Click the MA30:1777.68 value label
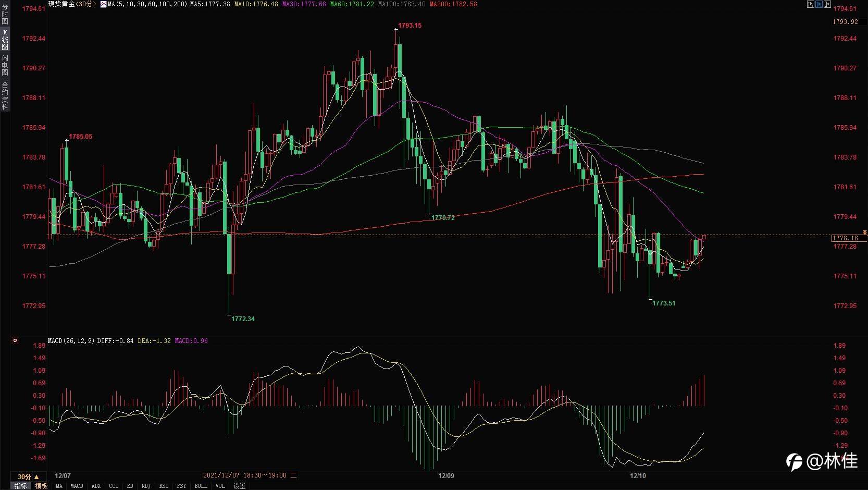Screen dimensions: 868x490 click(x=304, y=4)
